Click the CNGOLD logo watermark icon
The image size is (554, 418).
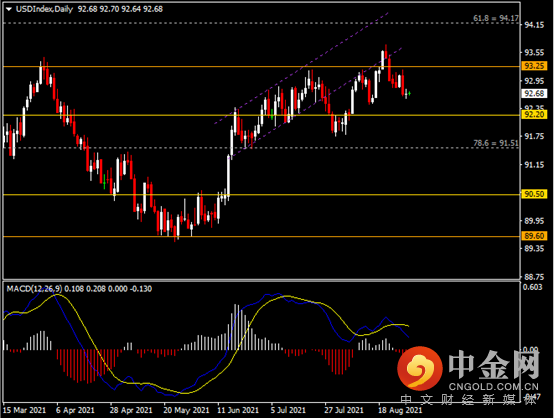point(420,368)
